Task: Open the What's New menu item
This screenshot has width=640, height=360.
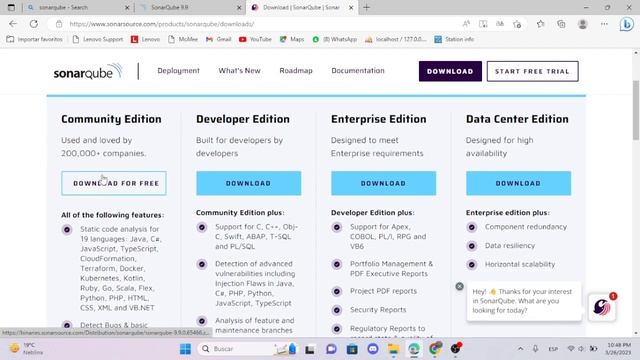Action: click(x=239, y=71)
